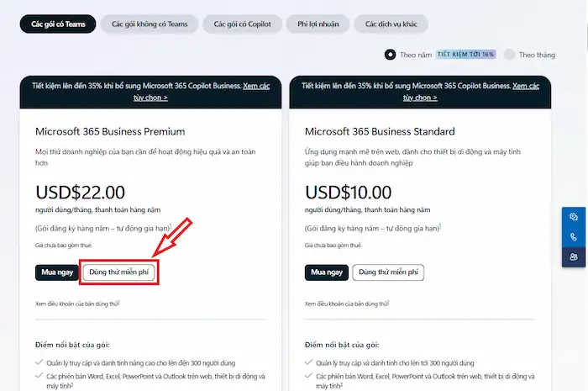Viewport: 588px width, 391px height.
Task: Select the "Theo năm" yearly billing option
Action: pyautogui.click(x=390, y=55)
